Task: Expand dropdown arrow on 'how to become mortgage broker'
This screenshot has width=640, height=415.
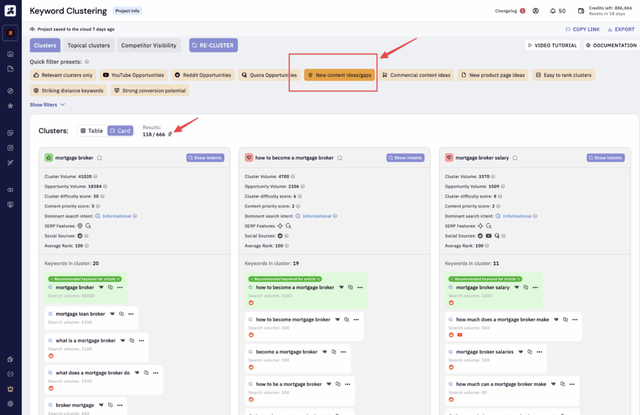Action: pyautogui.click(x=338, y=320)
